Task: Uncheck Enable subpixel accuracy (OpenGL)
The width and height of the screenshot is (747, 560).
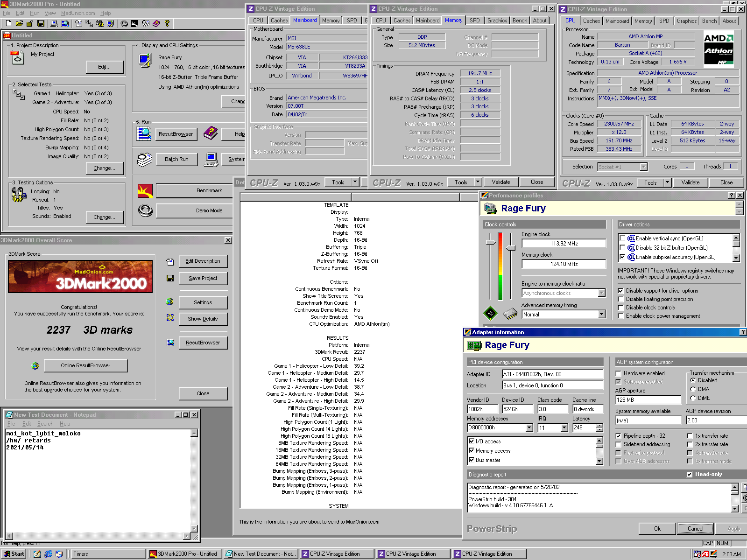Action: coord(622,257)
